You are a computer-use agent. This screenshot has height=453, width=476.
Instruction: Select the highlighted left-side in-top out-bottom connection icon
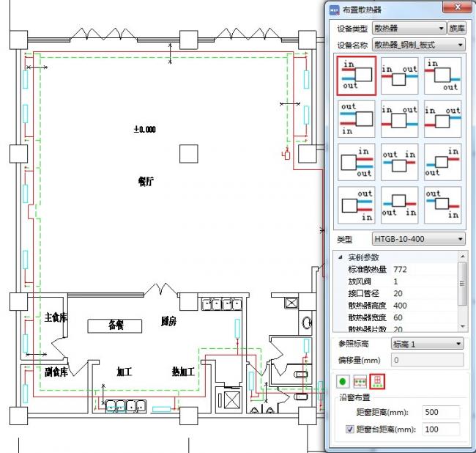pos(357,76)
